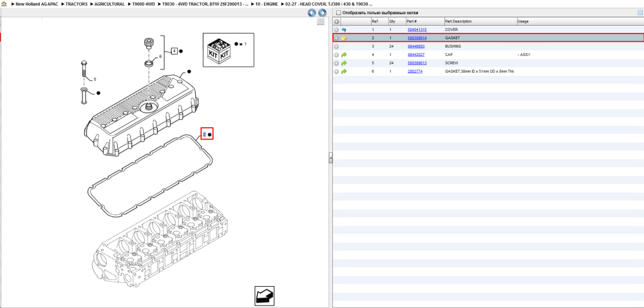Select callout 5 beside the screw drawing
The image size is (644, 308).
click(x=95, y=79)
